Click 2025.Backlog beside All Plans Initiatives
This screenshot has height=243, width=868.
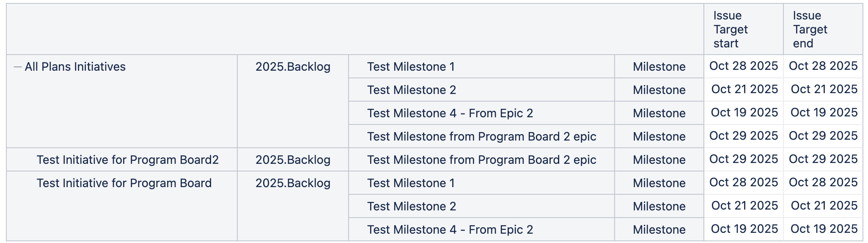(x=293, y=67)
